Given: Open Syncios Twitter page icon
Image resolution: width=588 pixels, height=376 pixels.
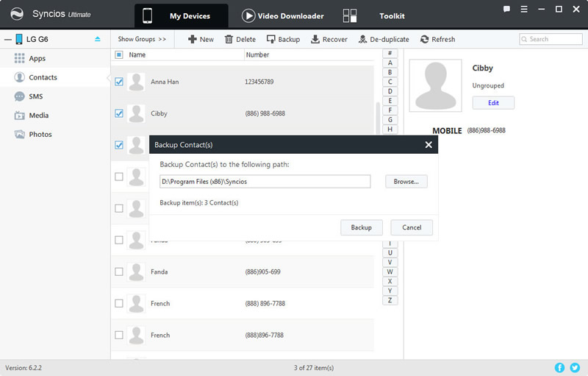Looking at the screenshot, I should (575, 368).
